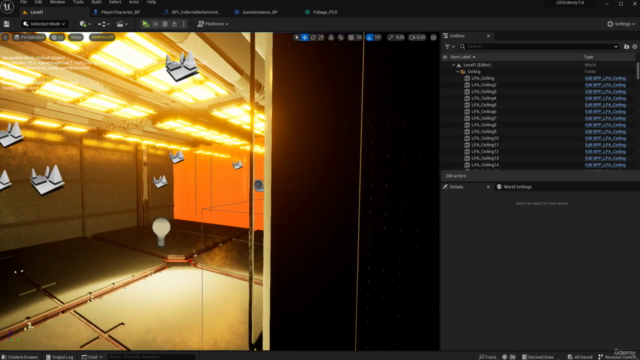Click the Outliner search field
This screenshot has height=360, width=640.
coord(539,47)
